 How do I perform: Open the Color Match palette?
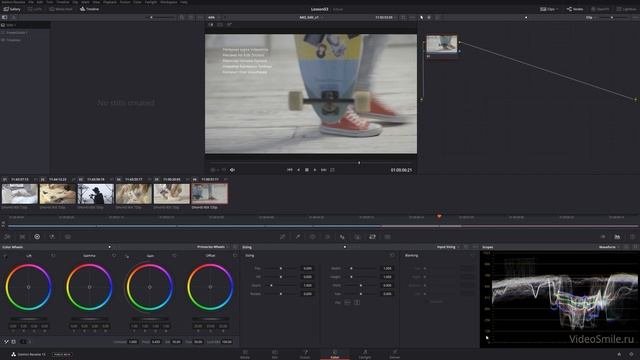point(22,237)
